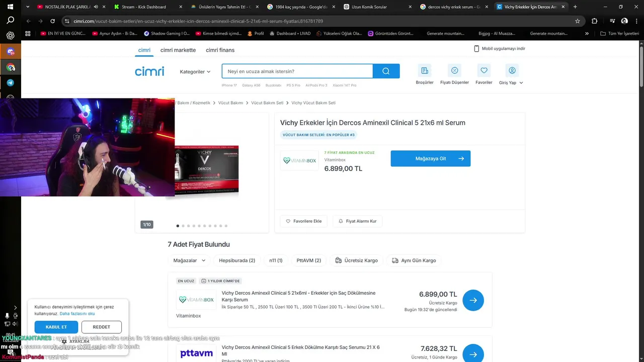The width and height of the screenshot is (644, 362).
Task: Click Vitaminbox offer title text
Action: coord(298,296)
